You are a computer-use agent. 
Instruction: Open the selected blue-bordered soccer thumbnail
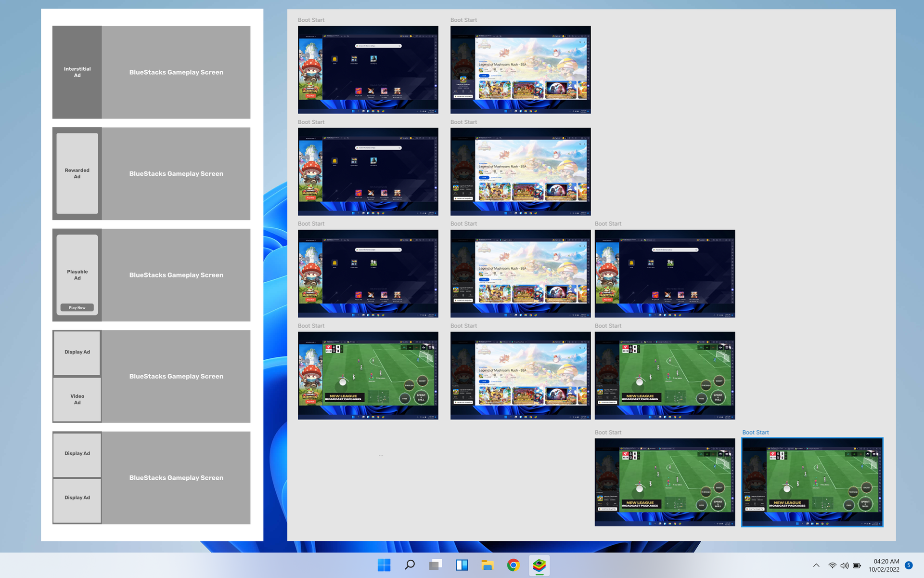click(812, 482)
